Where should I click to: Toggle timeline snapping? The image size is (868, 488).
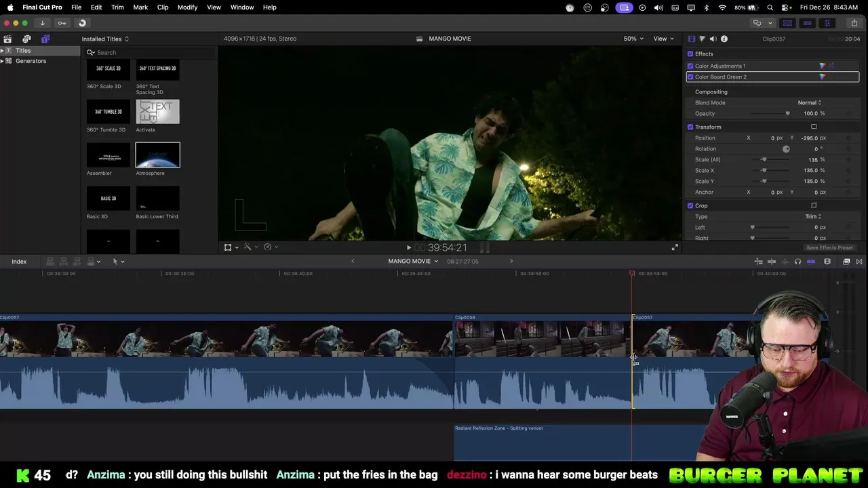coord(811,262)
